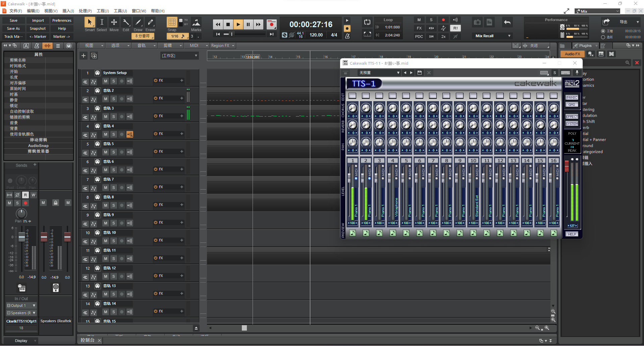Viewport: 644px width, 346px height.
Task: Open the 工具(U) menu
Action: coord(120,11)
